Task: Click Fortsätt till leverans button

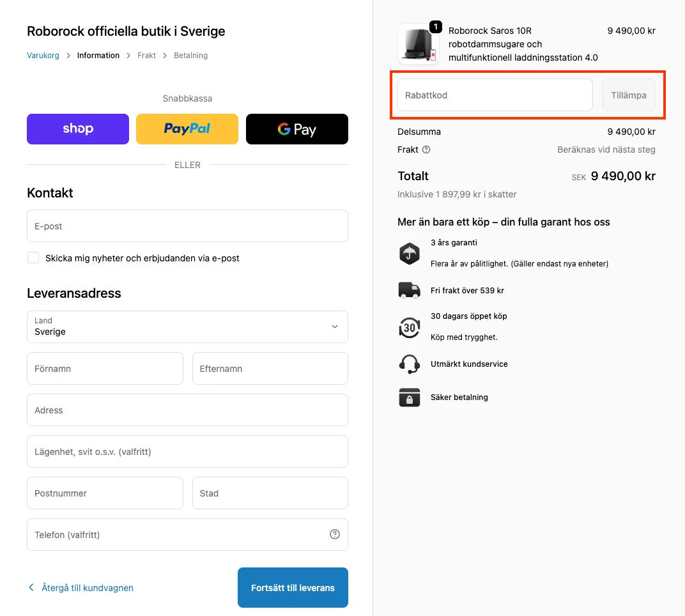Action: click(293, 588)
